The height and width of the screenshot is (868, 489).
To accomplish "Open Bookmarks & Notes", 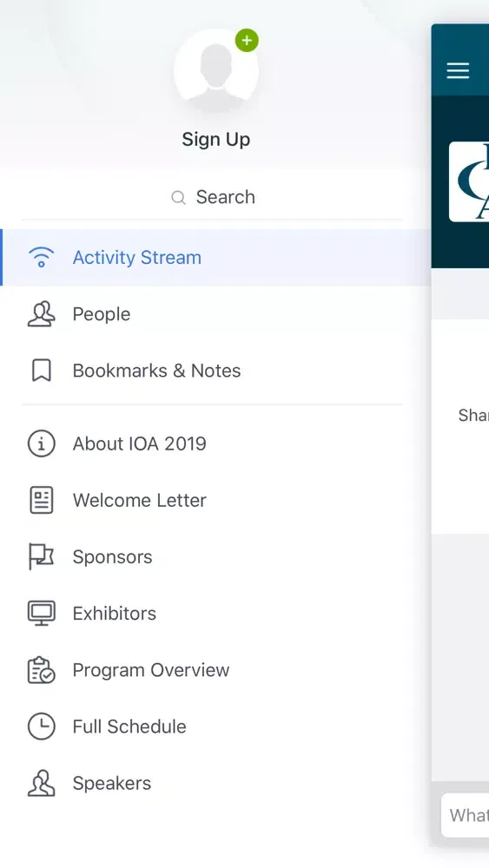I will click(156, 371).
